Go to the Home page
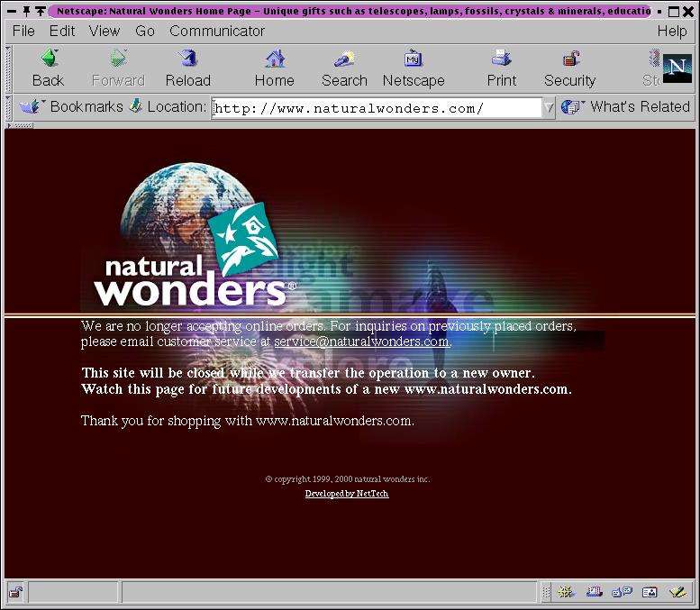Screen dimensions: 700x610 [275, 68]
